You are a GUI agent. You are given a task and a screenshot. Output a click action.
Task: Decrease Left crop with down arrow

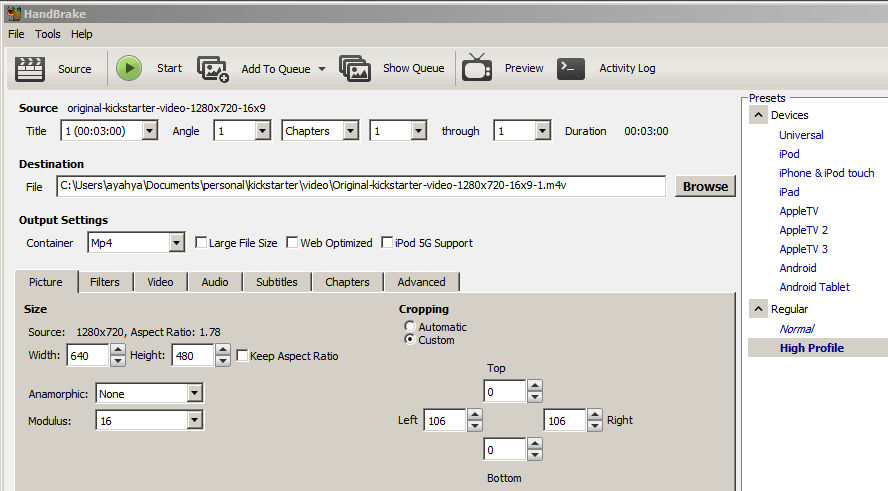click(x=475, y=426)
